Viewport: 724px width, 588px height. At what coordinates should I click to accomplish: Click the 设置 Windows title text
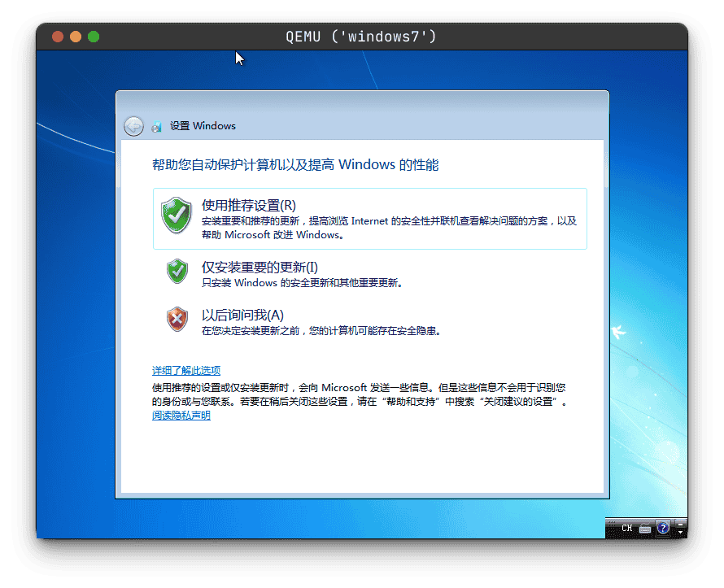point(203,126)
